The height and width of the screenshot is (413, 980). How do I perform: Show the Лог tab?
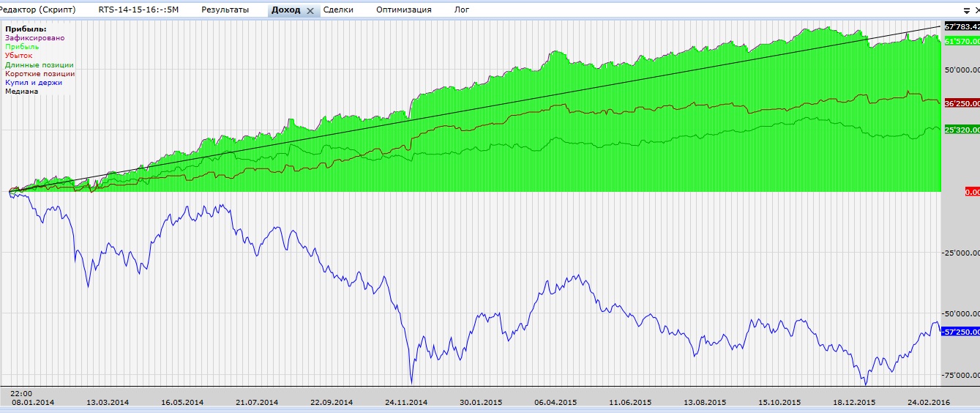coord(462,10)
